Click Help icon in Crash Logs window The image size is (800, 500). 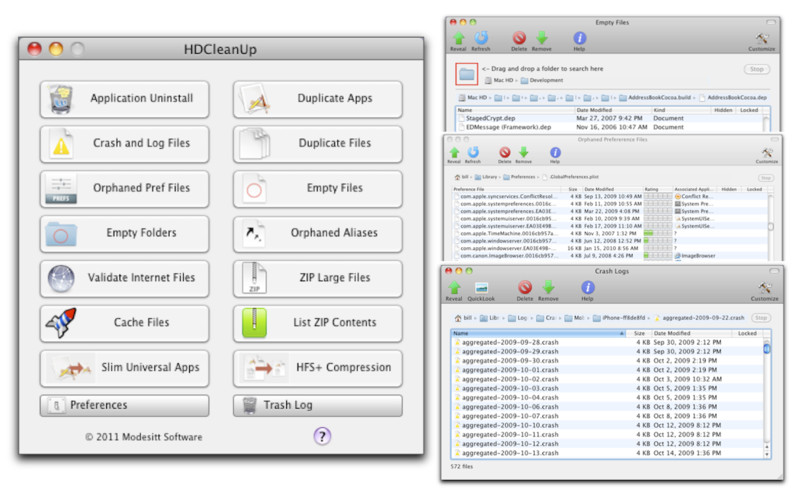point(588,290)
